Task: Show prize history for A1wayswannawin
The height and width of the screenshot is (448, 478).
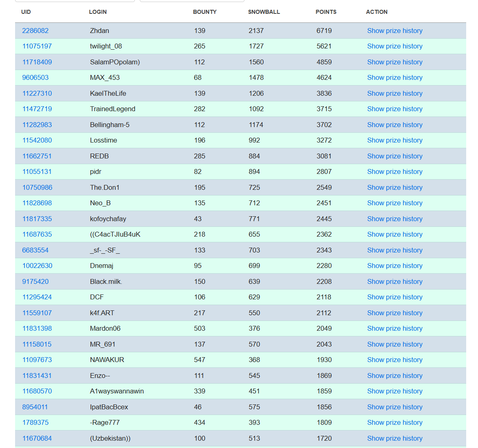Action: pos(394,391)
